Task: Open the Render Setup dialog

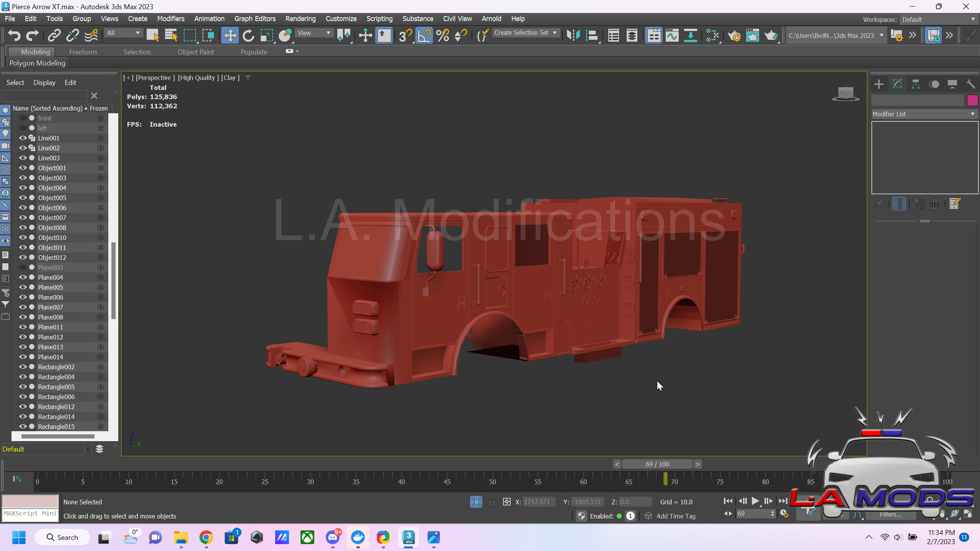Action: pyautogui.click(x=734, y=36)
